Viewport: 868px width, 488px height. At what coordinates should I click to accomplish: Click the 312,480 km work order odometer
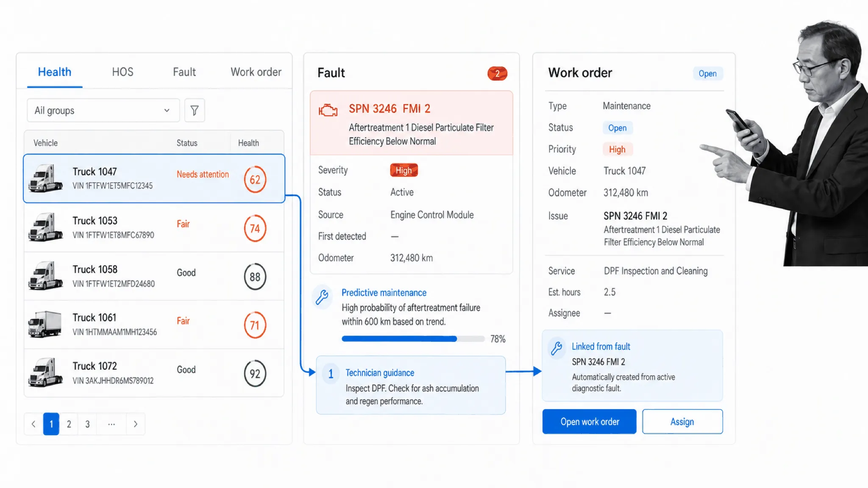coord(626,193)
